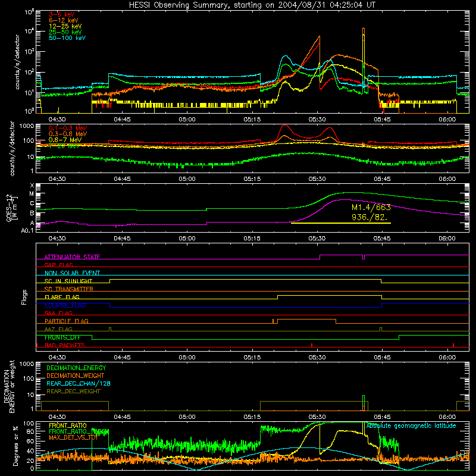Select the yellow flare interval bar under M1.4/663
Screen dimensions: 476x476
(x=340, y=223)
